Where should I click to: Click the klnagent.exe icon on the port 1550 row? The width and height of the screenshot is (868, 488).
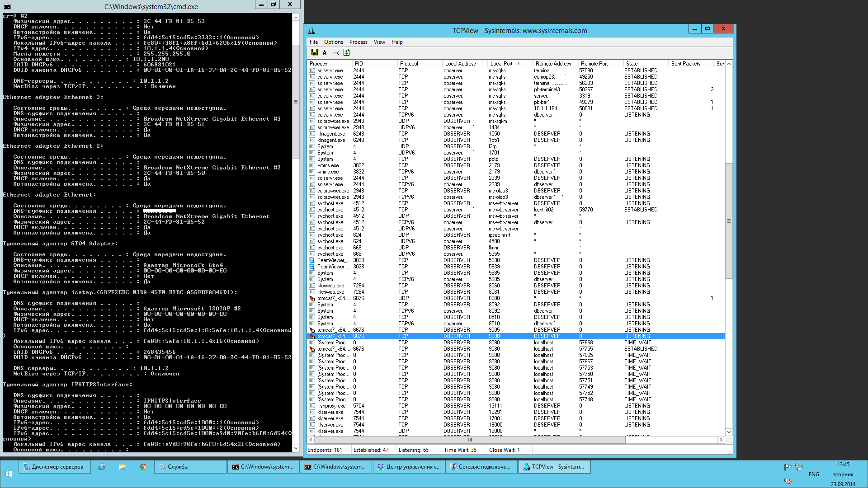tap(312, 134)
